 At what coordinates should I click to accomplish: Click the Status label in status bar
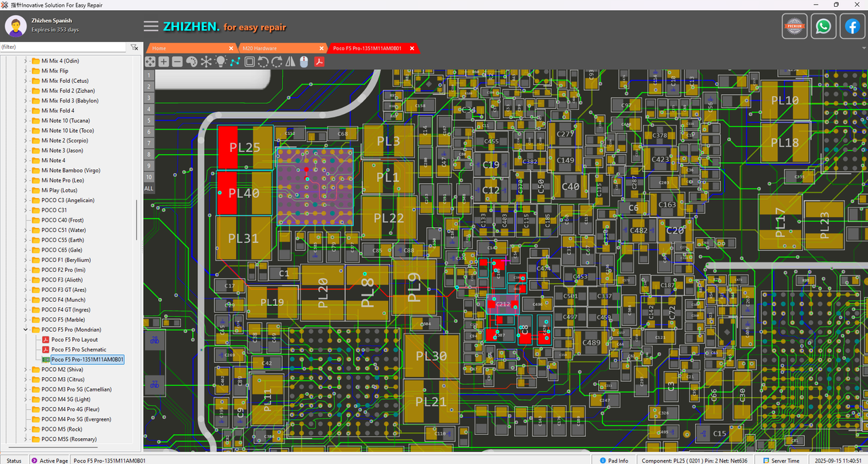14,460
